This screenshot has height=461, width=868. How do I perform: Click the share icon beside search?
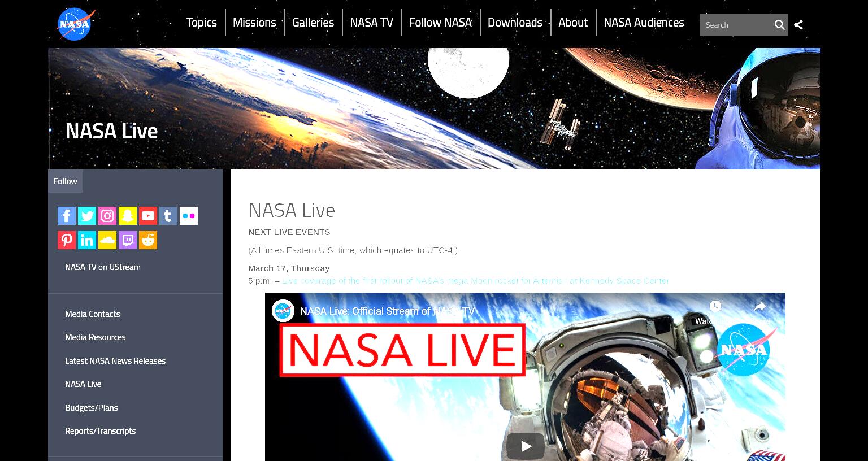click(798, 25)
